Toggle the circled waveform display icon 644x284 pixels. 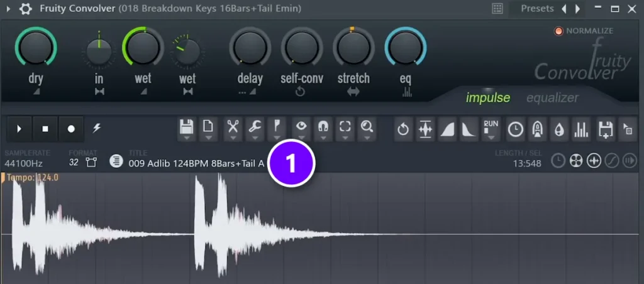[594, 161]
